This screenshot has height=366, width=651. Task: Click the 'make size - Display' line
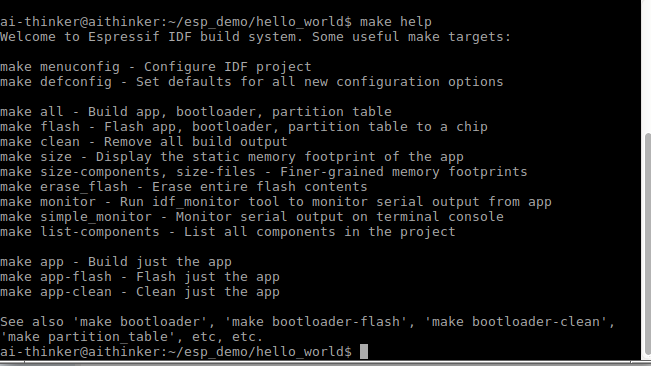click(232, 156)
